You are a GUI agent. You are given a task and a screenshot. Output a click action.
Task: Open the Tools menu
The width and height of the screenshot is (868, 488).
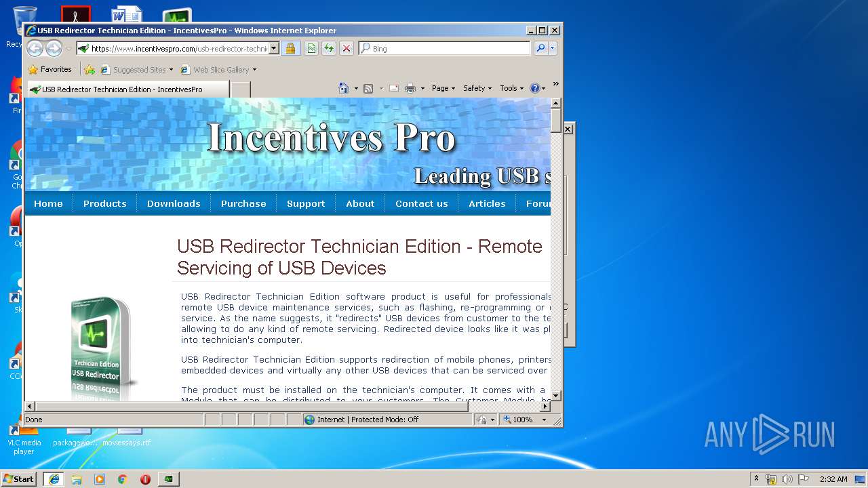click(511, 88)
